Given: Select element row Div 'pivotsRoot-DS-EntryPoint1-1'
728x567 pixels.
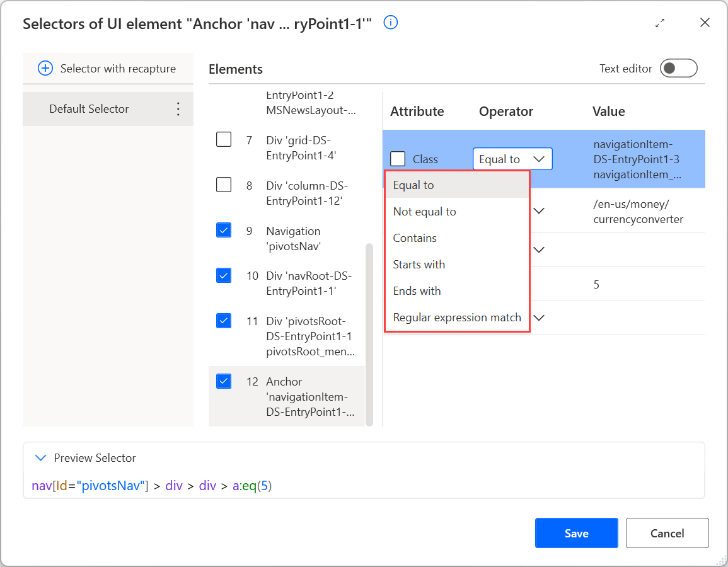Looking at the screenshot, I should pos(287,336).
